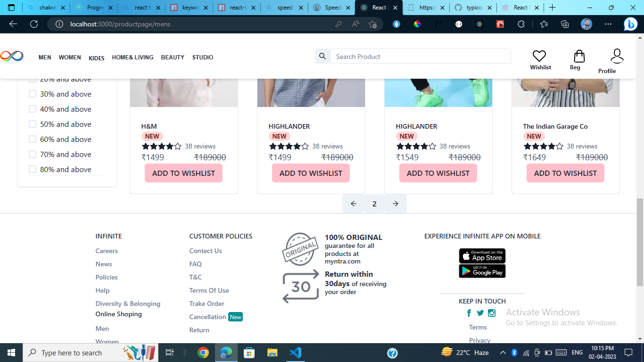The width and height of the screenshot is (644, 362).
Task: Go to next page arrow
Action: [396, 204]
